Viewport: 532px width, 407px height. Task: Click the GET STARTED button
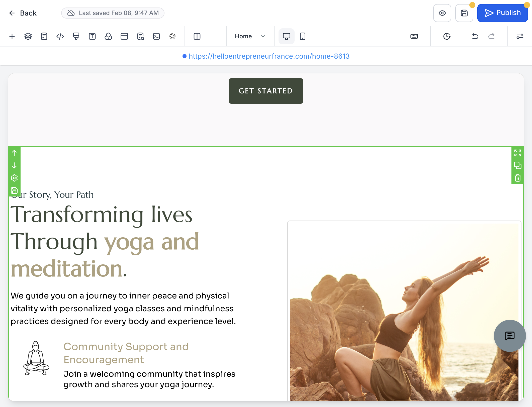point(266,91)
